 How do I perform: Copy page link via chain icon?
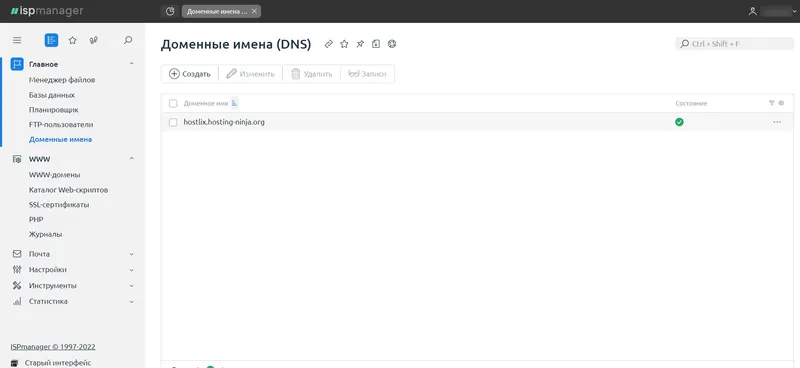click(329, 44)
